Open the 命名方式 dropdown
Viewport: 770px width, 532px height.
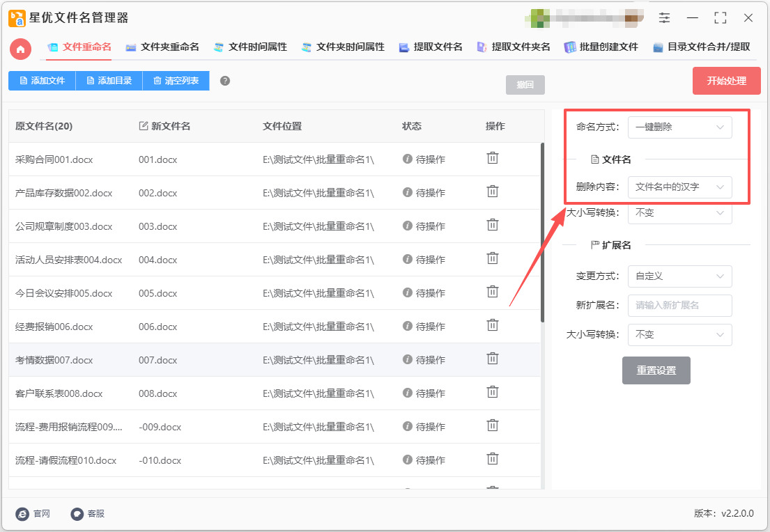click(679, 127)
